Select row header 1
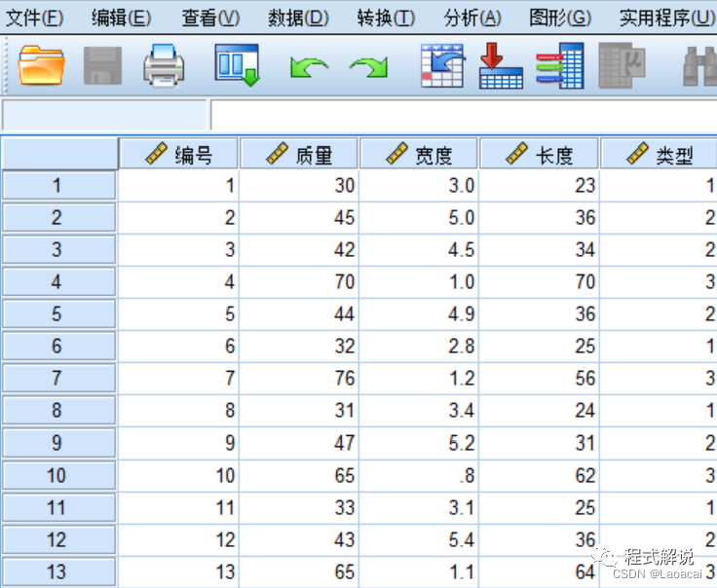Image resolution: width=717 pixels, height=588 pixels. coord(59,186)
